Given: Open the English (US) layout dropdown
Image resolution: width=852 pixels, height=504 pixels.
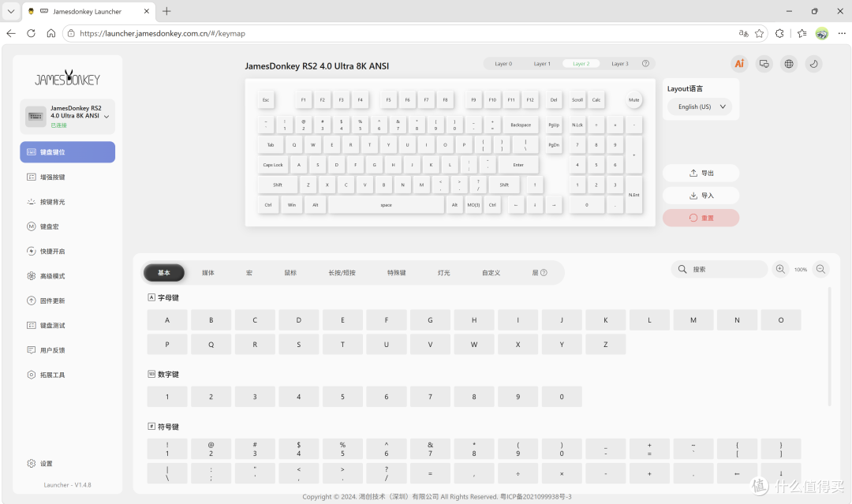Looking at the screenshot, I should pyautogui.click(x=701, y=107).
